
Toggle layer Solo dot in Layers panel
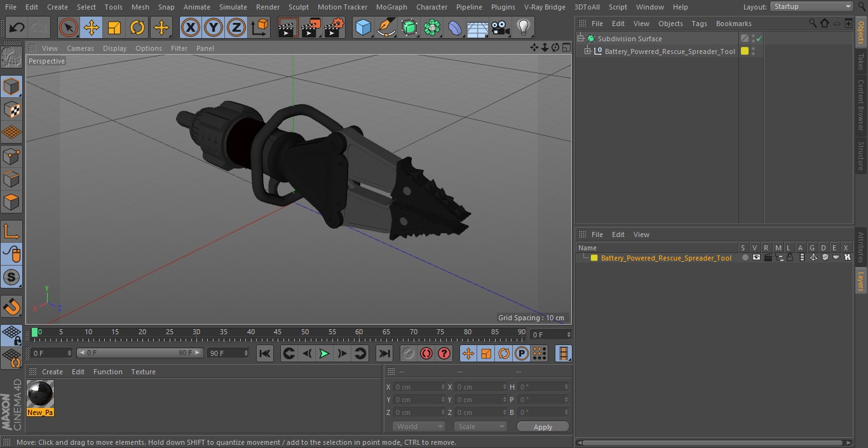point(745,258)
